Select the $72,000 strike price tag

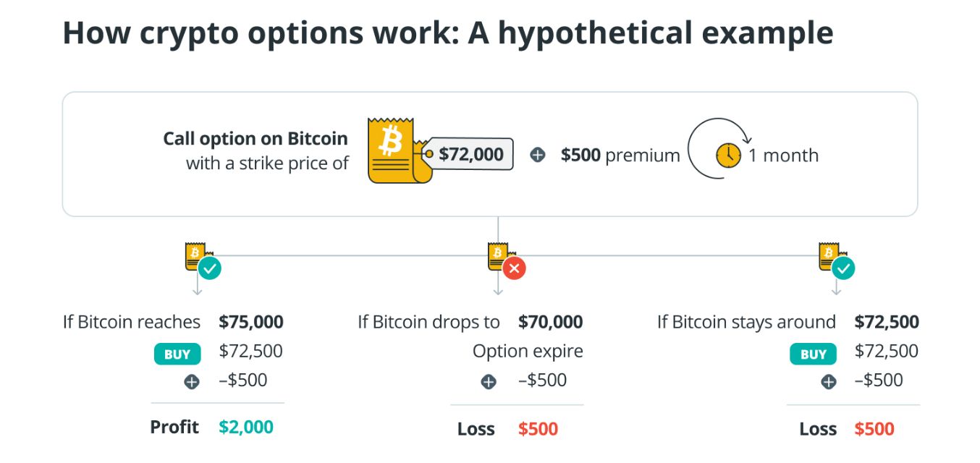470,154
